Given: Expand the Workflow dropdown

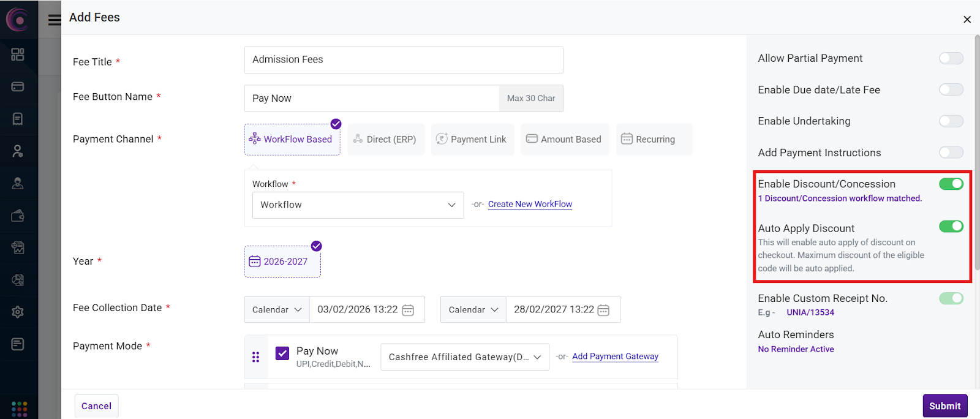Looking at the screenshot, I should click(x=358, y=205).
